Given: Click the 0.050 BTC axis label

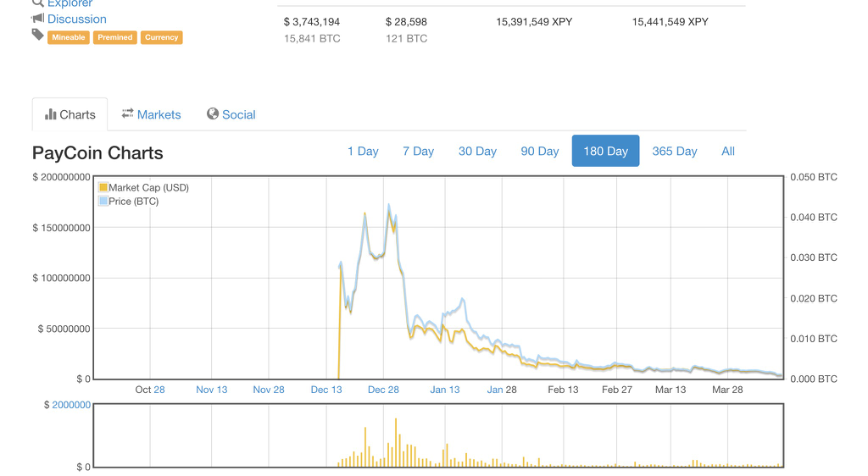Looking at the screenshot, I should tap(814, 177).
